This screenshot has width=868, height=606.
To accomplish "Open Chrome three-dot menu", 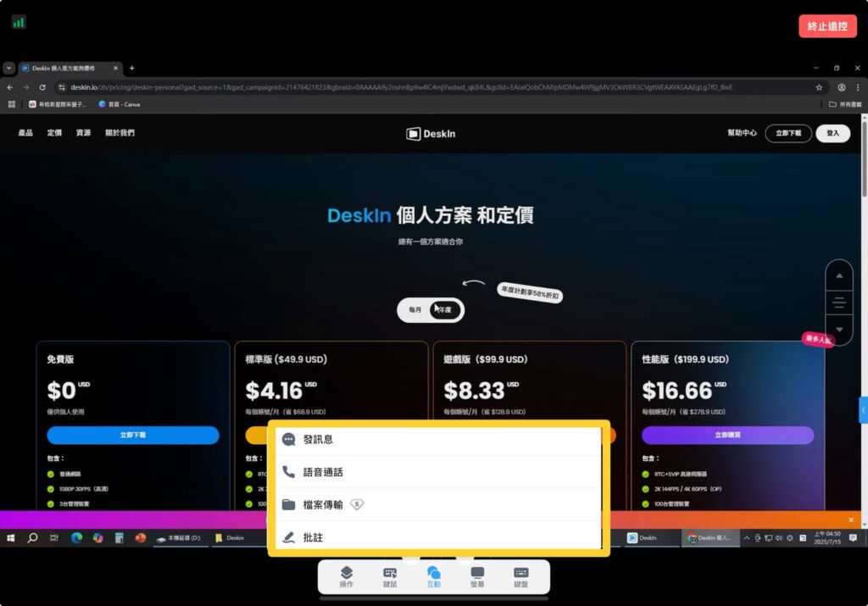I will click(x=858, y=87).
